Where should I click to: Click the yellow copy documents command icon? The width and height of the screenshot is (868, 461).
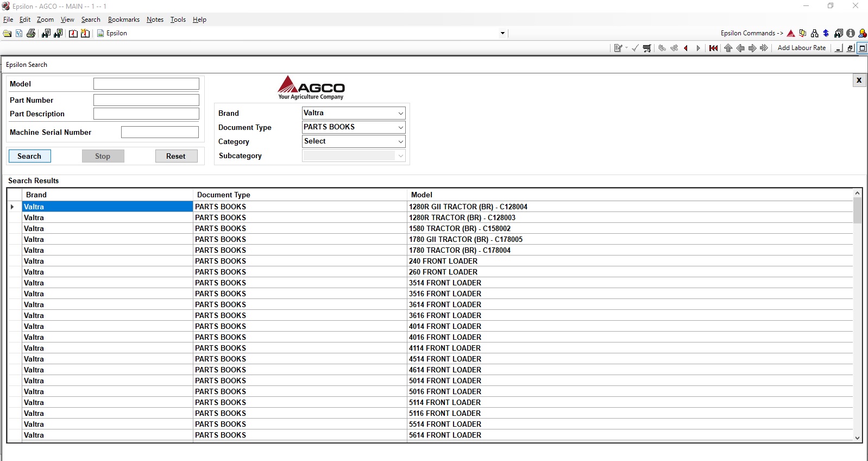[803, 33]
